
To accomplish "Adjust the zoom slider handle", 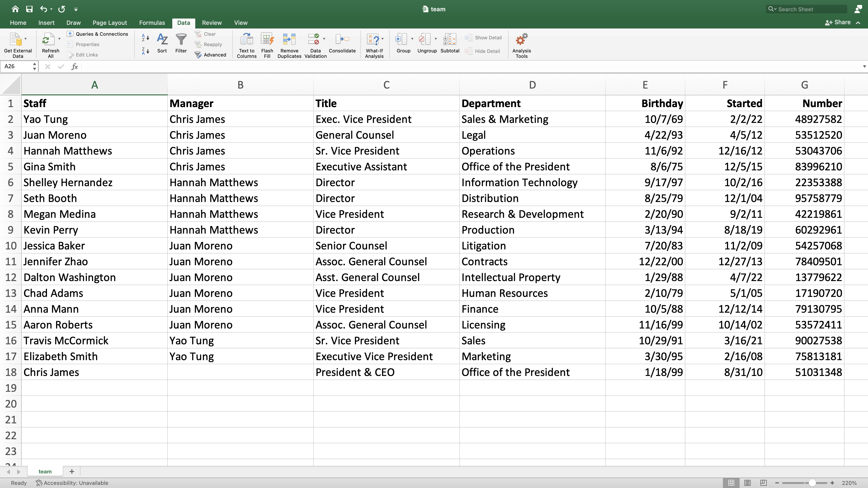I will tap(812, 483).
